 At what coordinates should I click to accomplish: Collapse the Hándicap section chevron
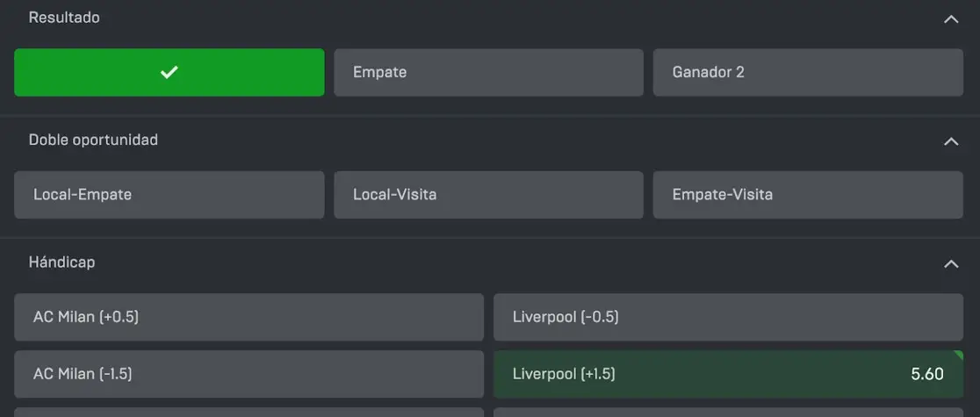point(951,264)
